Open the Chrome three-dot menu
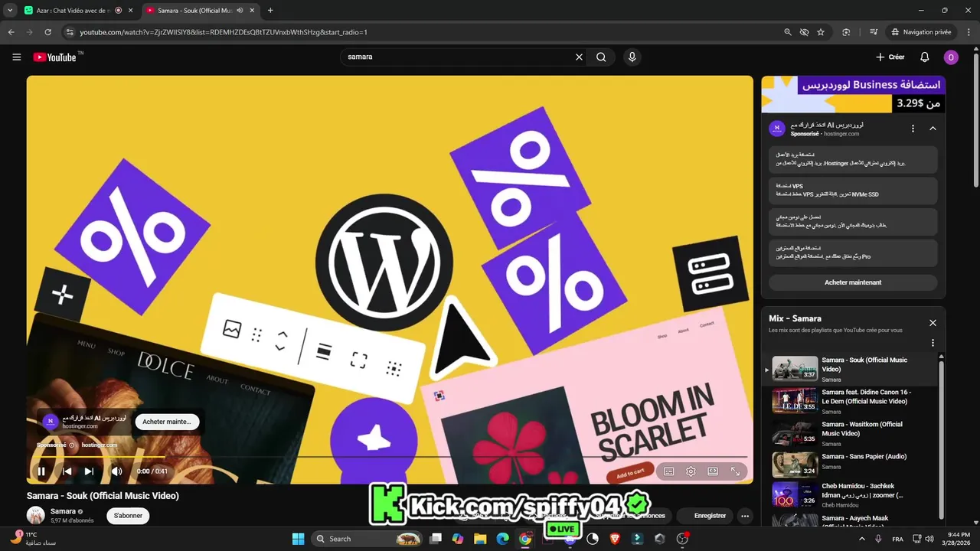Image resolution: width=980 pixels, height=551 pixels. click(969, 32)
